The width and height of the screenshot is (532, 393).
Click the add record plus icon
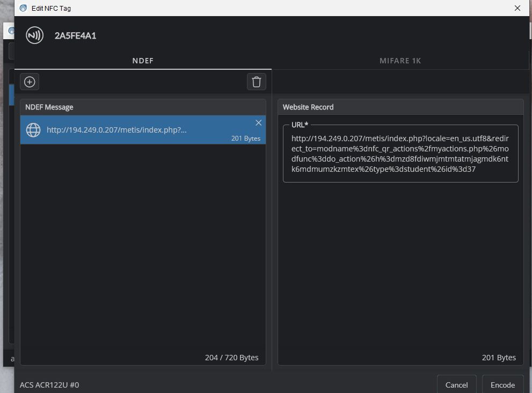[x=30, y=82]
